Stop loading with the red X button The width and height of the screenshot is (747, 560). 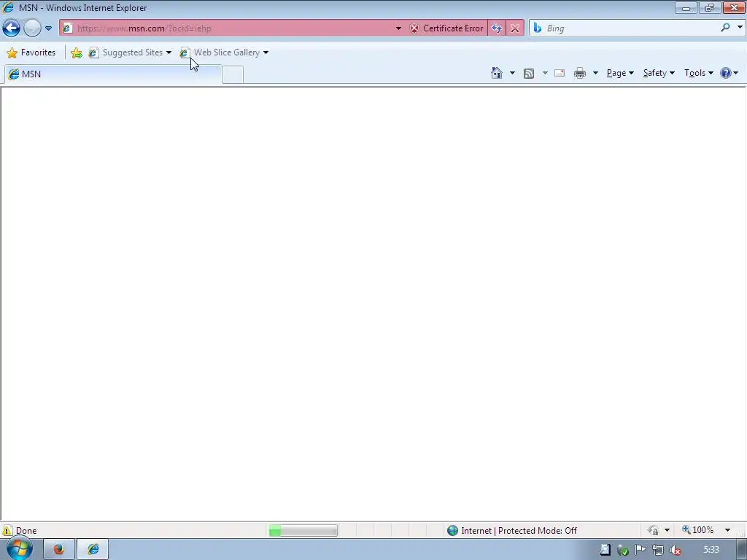click(x=515, y=28)
